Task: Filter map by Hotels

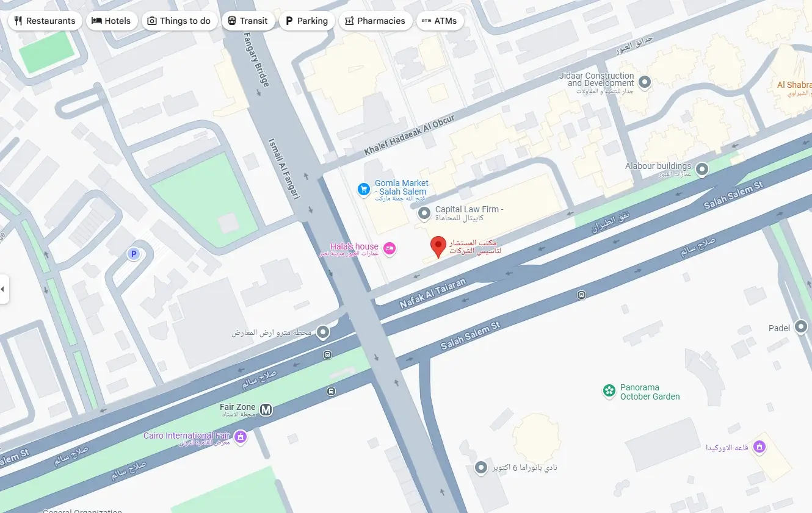Action: pos(111,21)
